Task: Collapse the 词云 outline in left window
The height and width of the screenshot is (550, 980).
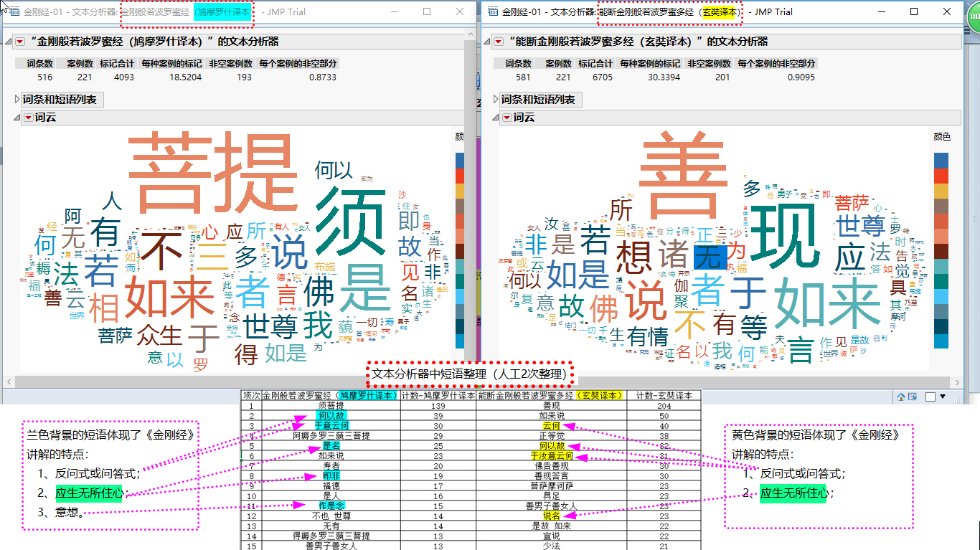Action: tap(19, 118)
